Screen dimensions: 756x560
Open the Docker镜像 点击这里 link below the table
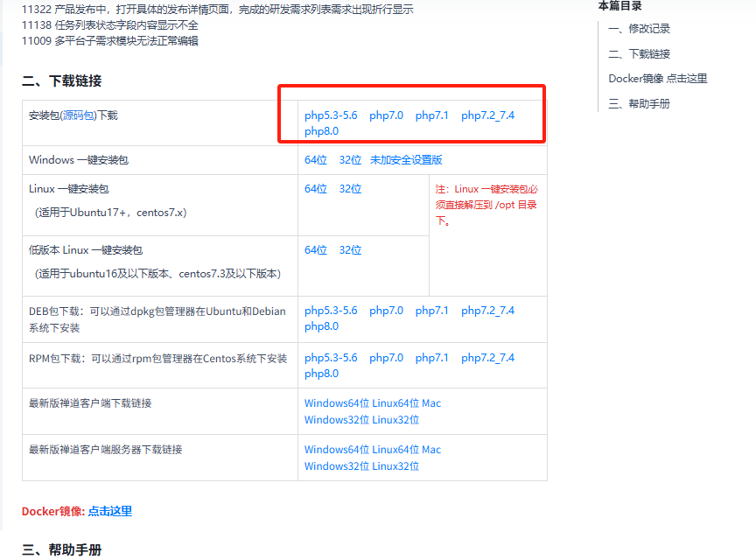(110, 511)
